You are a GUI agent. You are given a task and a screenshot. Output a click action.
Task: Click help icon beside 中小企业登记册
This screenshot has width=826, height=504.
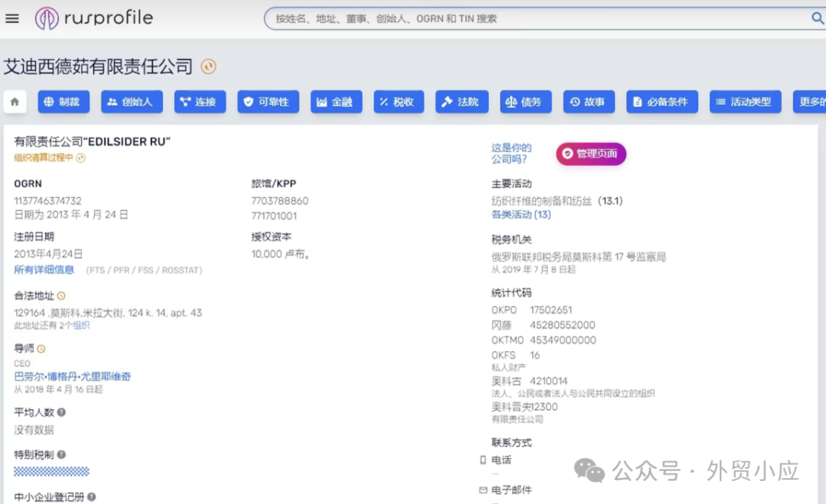tap(91, 496)
